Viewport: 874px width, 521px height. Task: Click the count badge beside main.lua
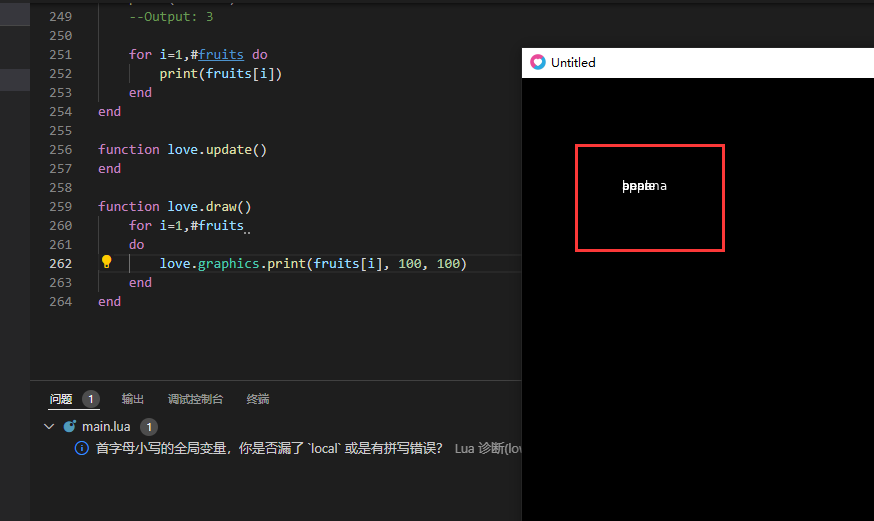pos(149,427)
